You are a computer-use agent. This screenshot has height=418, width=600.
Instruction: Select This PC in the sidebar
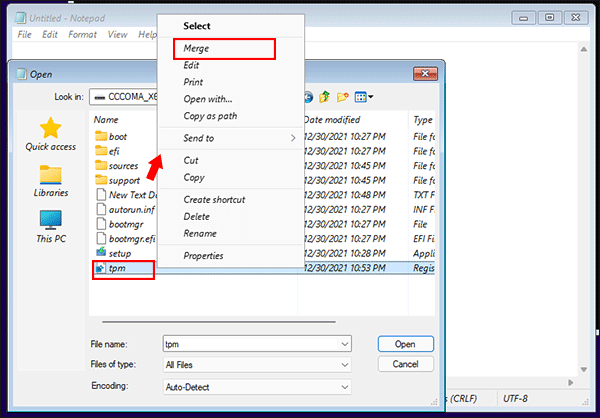[50, 225]
